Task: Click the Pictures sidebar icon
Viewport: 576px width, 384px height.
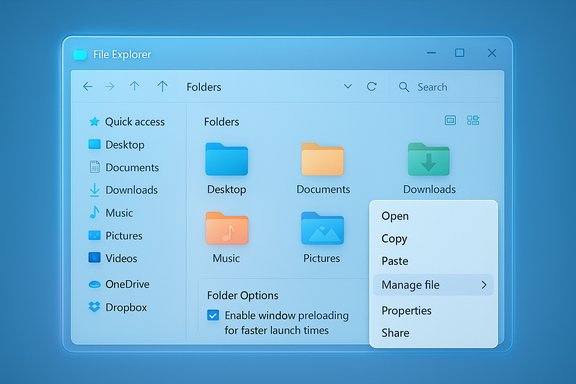Action: click(x=94, y=235)
